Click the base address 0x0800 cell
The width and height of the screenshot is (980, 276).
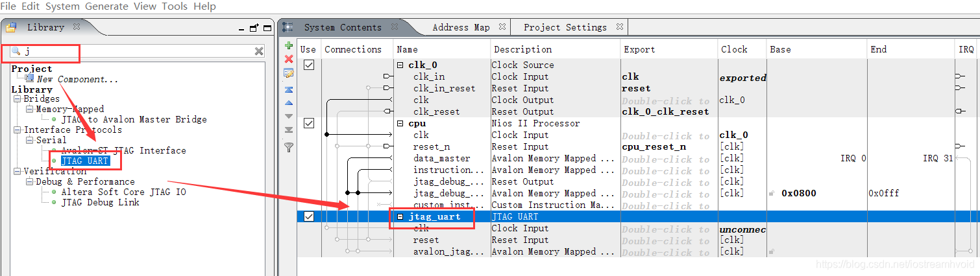coord(798,193)
